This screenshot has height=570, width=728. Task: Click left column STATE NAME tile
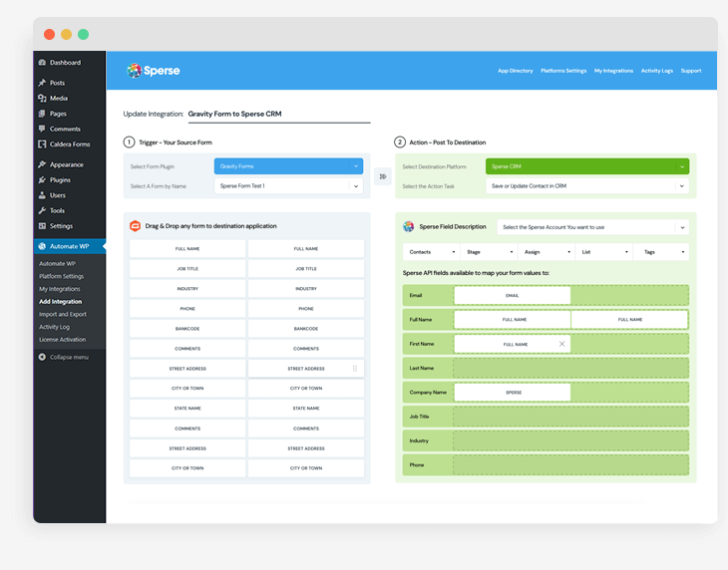(187, 409)
